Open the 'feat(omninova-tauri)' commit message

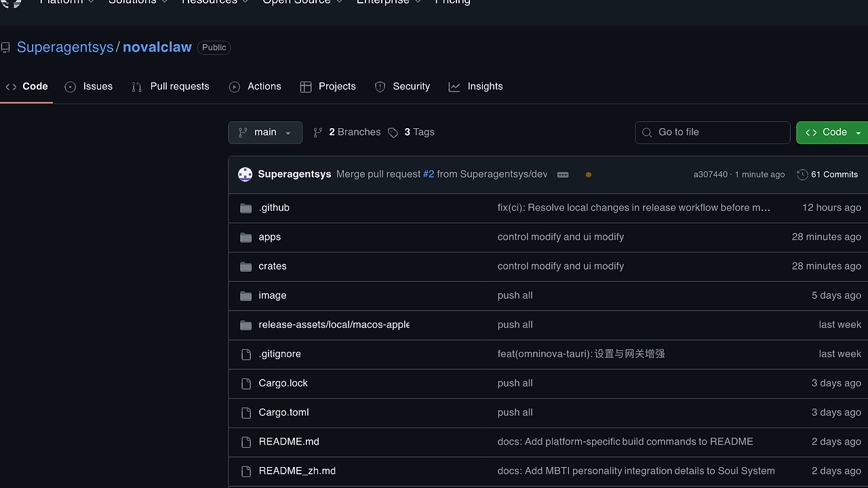point(581,354)
